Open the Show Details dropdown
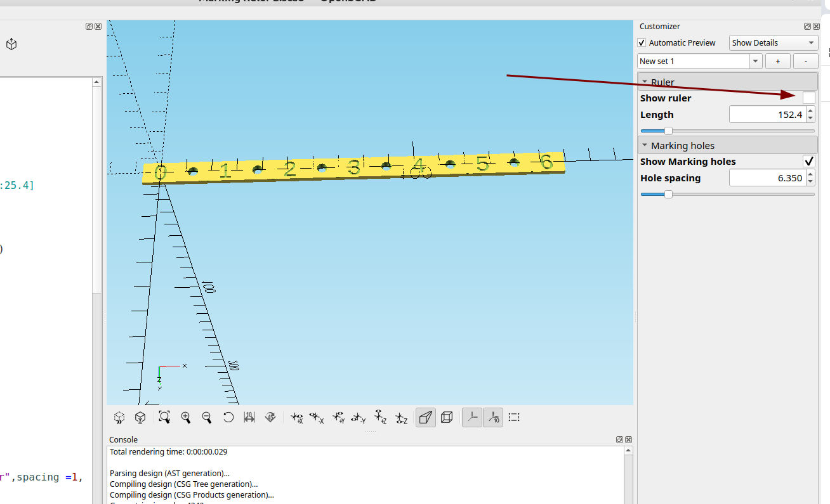The width and height of the screenshot is (830, 504). click(x=773, y=42)
